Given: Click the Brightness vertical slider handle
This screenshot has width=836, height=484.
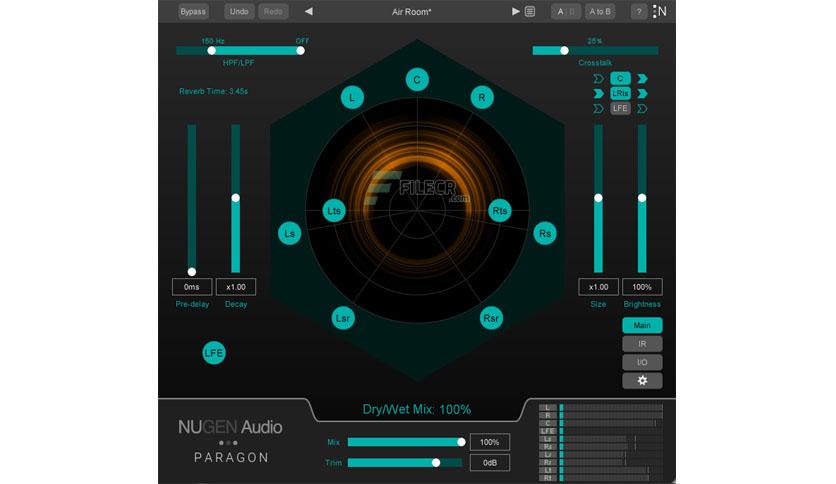Looking at the screenshot, I should click(642, 198).
